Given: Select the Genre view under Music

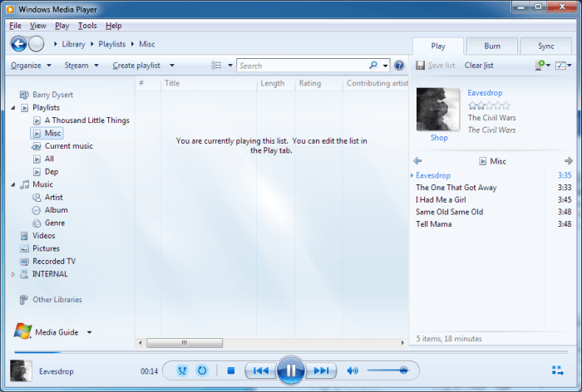Looking at the screenshot, I should [55, 223].
